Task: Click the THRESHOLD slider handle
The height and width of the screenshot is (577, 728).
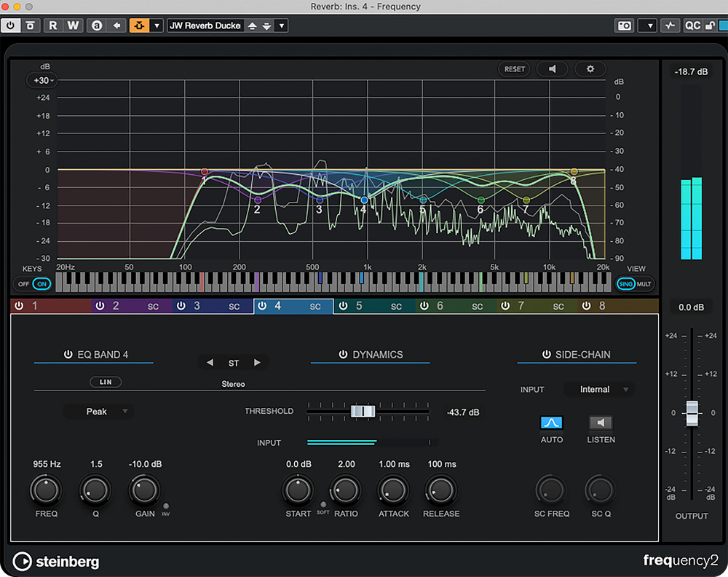Action: click(363, 412)
